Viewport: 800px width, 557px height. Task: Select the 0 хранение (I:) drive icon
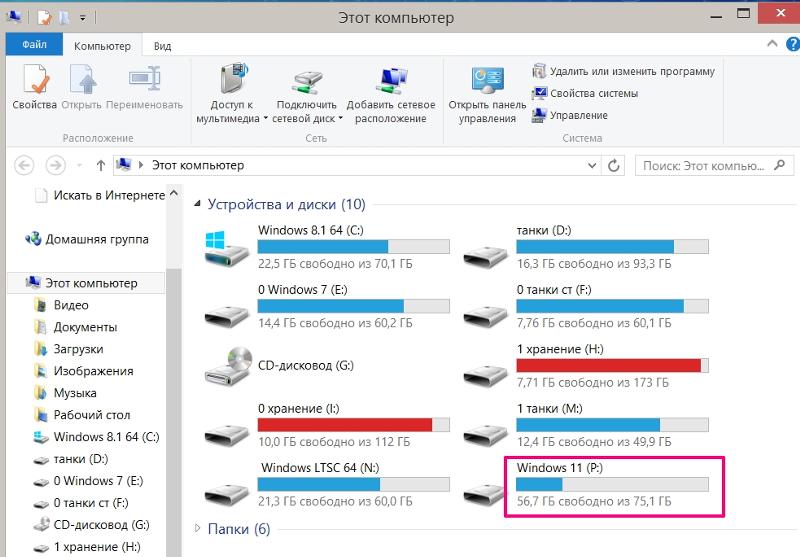pyautogui.click(x=227, y=434)
